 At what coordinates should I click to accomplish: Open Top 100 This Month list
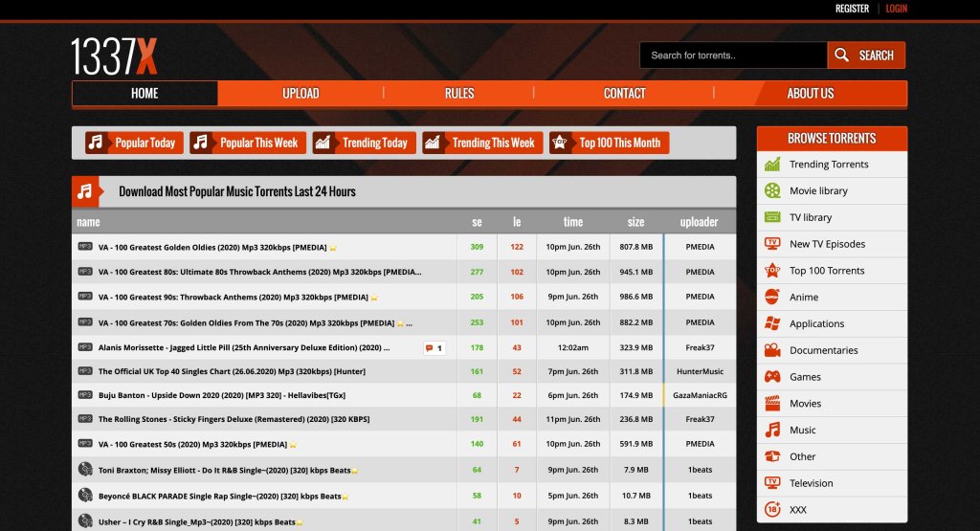(x=609, y=143)
